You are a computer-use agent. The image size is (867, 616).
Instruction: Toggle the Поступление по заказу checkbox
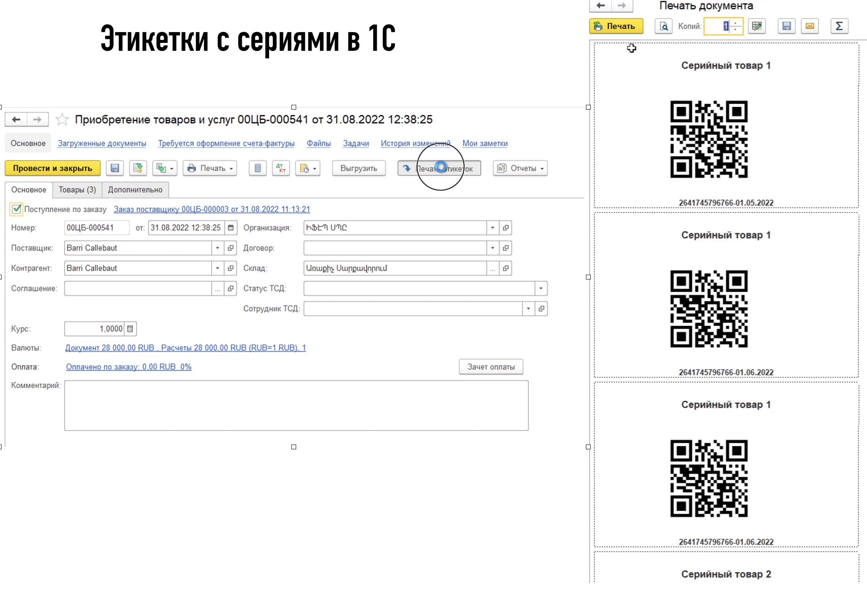16,209
